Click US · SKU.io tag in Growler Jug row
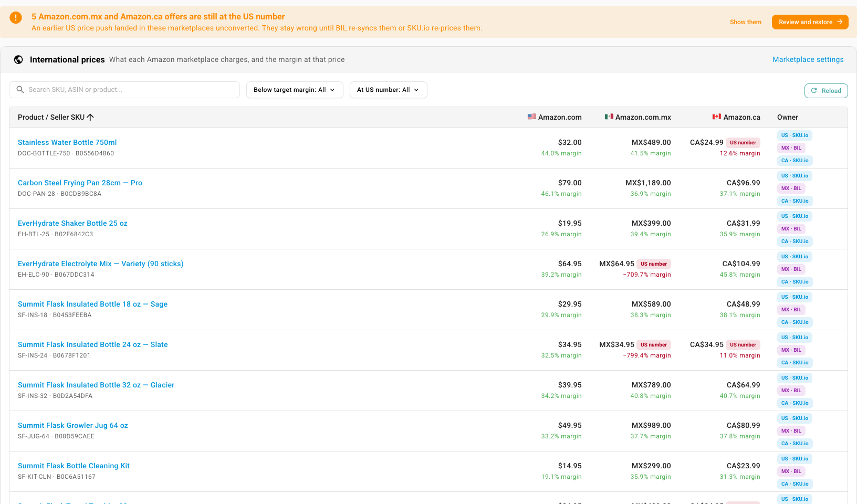The height and width of the screenshot is (504, 857). coord(795,418)
